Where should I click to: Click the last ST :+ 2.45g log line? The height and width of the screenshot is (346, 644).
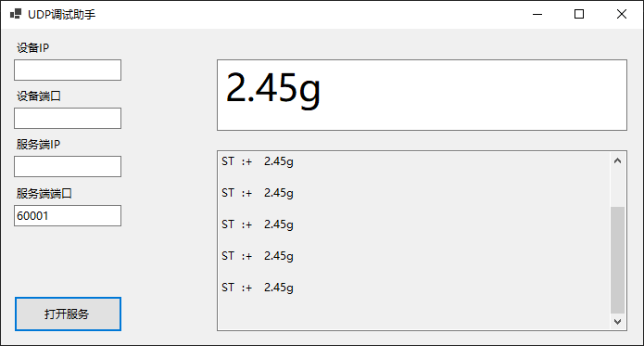point(258,288)
